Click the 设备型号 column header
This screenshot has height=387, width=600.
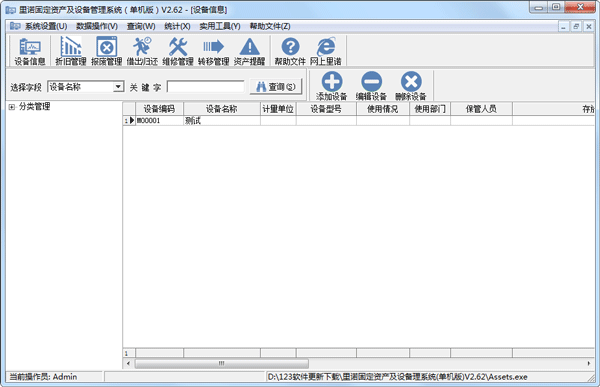click(x=326, y=109)
